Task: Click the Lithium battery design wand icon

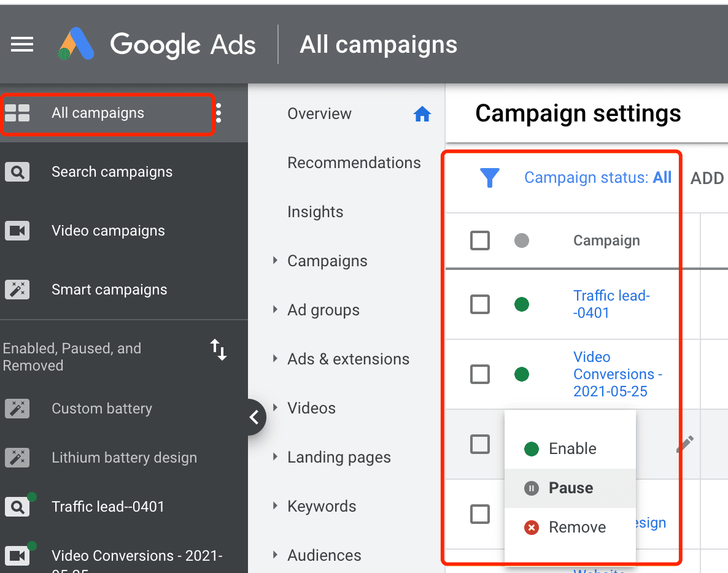Action: (17, 458)
